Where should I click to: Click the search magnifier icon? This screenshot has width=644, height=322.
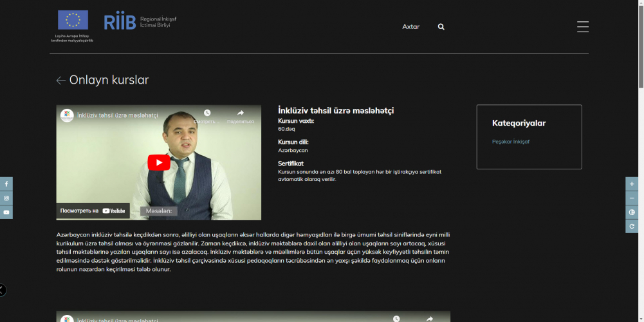point(441,27)
